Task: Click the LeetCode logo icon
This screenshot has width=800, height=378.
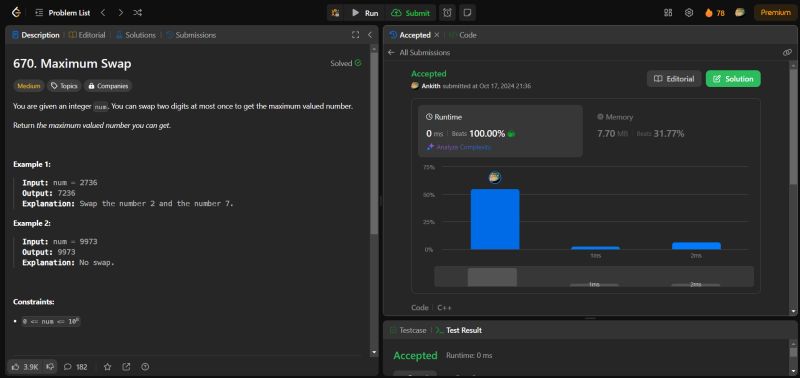Action: pos(16,13)
